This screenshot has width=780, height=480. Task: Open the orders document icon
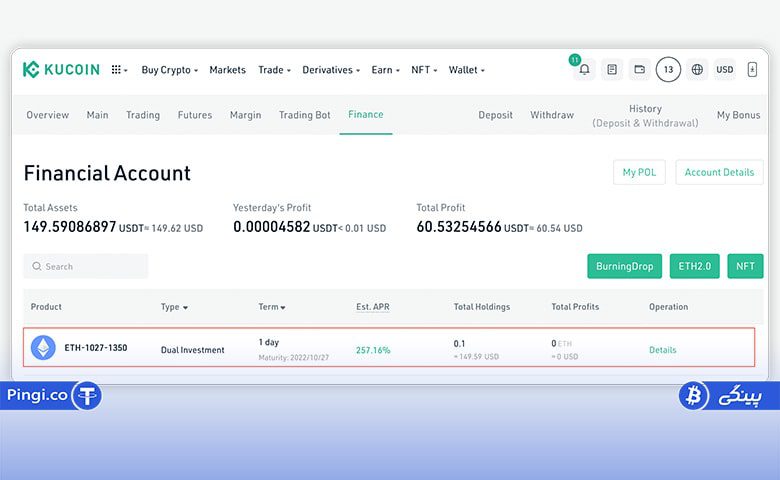612,70
